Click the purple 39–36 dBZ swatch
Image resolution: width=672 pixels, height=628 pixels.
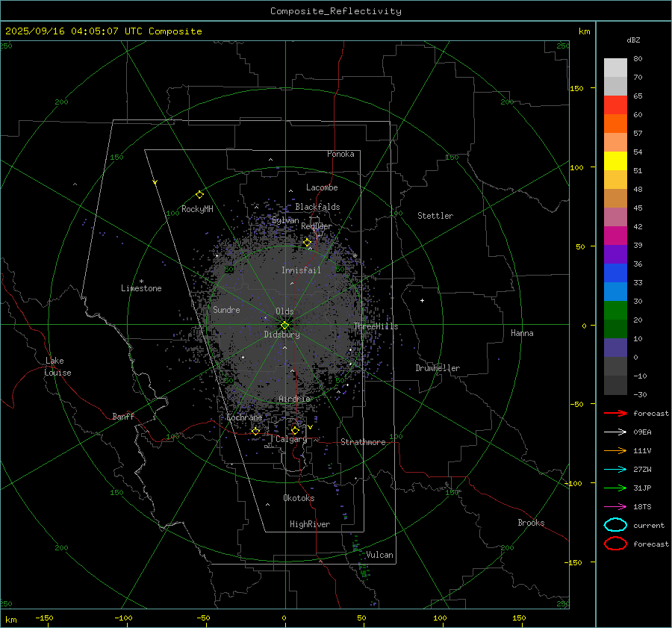click(615, 254)
